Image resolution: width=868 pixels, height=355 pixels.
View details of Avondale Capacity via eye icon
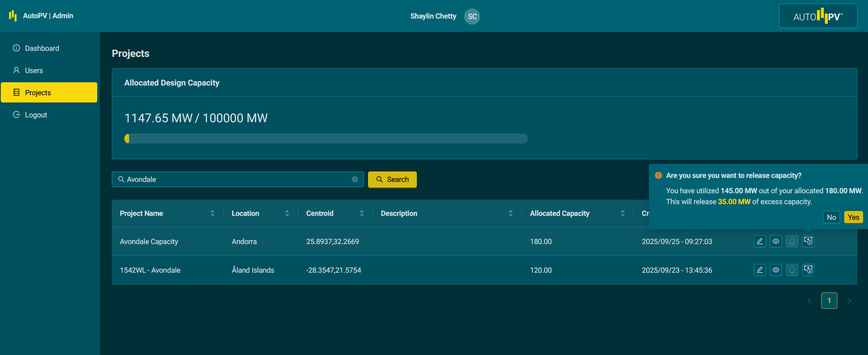pos(776,241)
